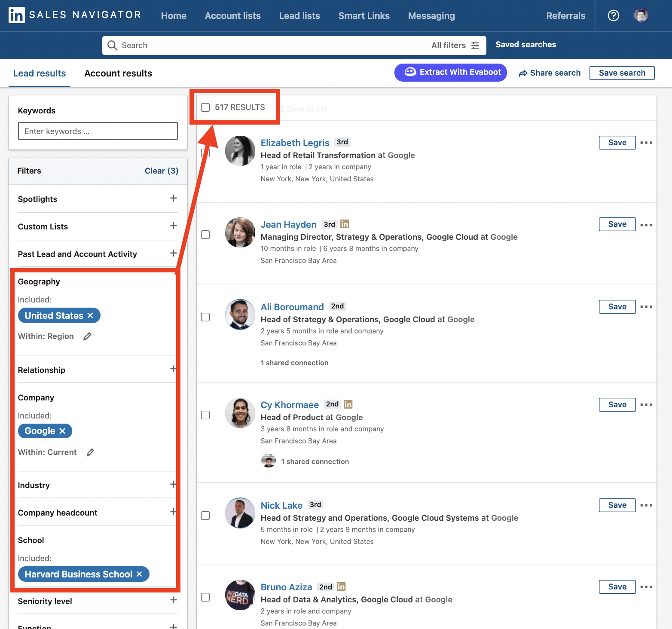Click Extract With Evaboot button
This screenshot has width=672, height=629.
(451, 72)
